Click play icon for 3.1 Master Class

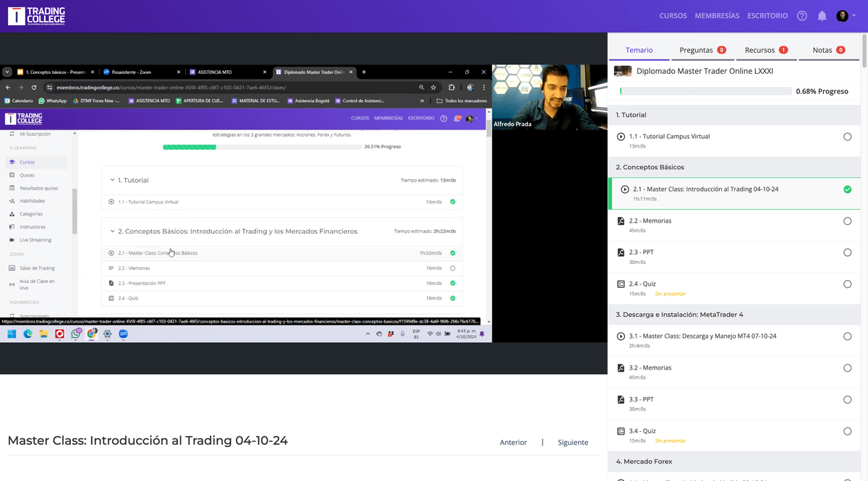pos(621,336)
